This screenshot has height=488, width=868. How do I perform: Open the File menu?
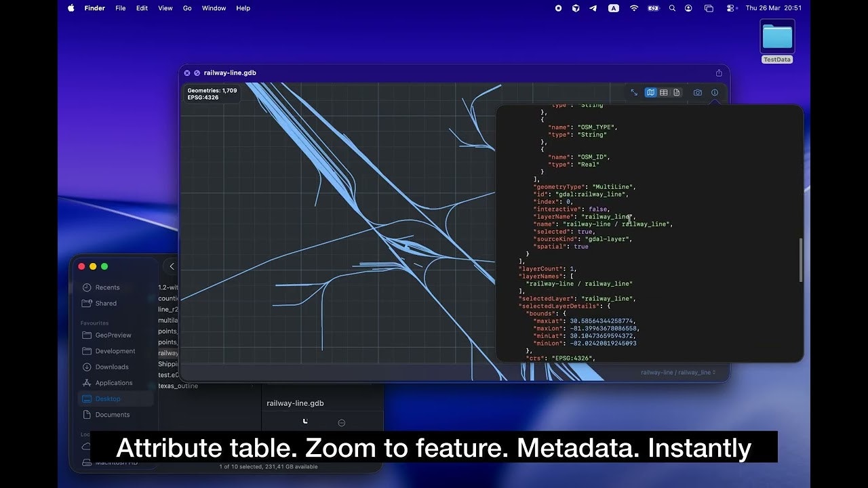tap(121, 8)
